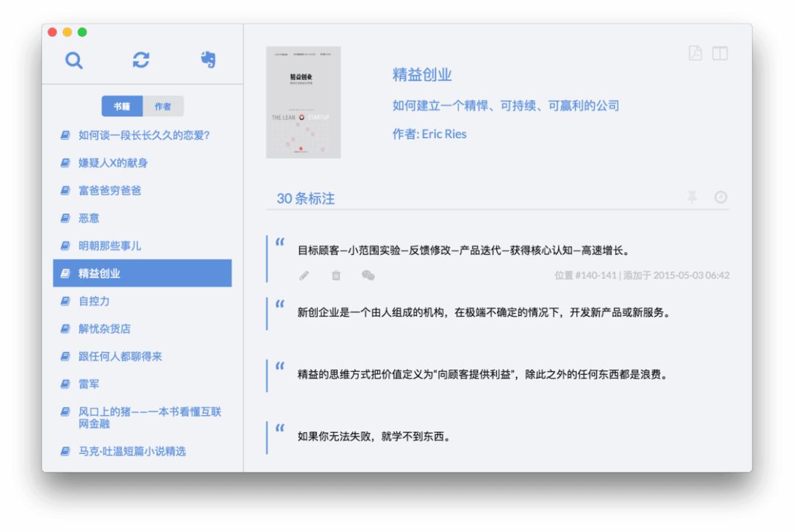Edit the first annotation with pencil icon
794x532 pixels.
tap(304, 276)
